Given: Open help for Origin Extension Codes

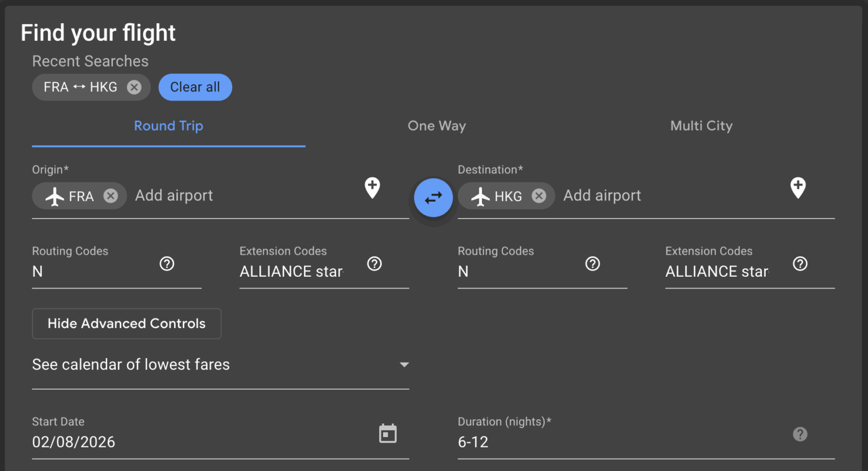Looking at the screenshot, I should point(375,264).
